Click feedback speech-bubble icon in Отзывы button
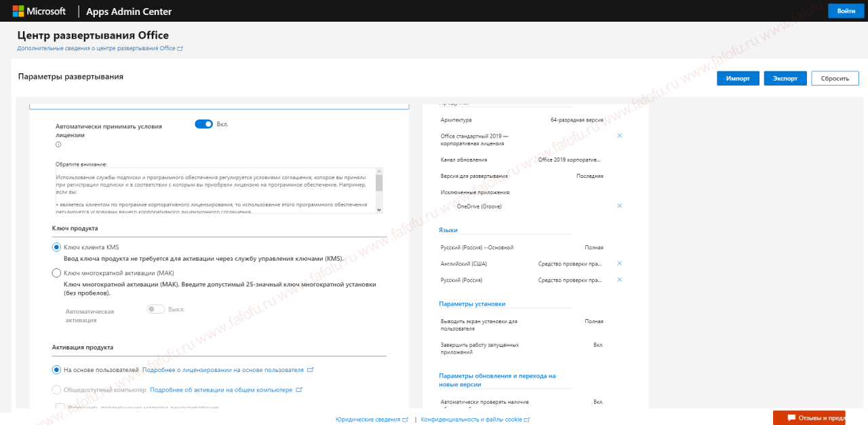The width and height of the screenshot is (868, 425). coord(791,418)
